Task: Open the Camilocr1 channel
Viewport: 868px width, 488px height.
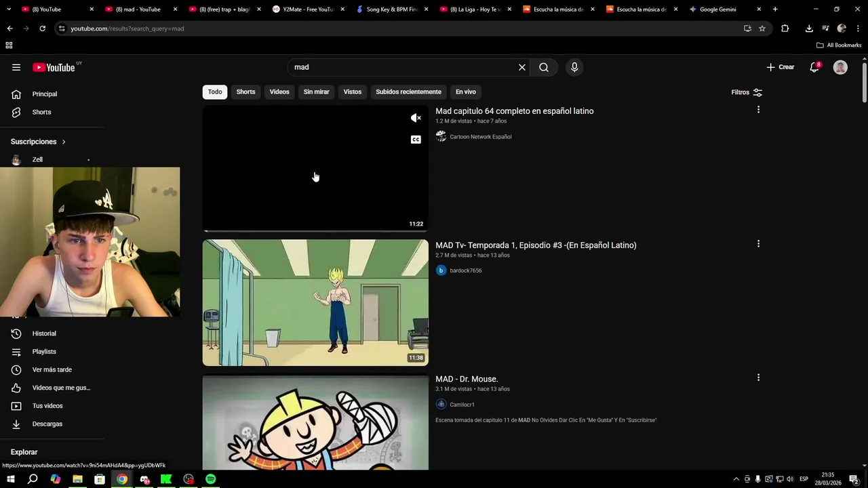Action: pyautogui.click(x=462, y=405)
